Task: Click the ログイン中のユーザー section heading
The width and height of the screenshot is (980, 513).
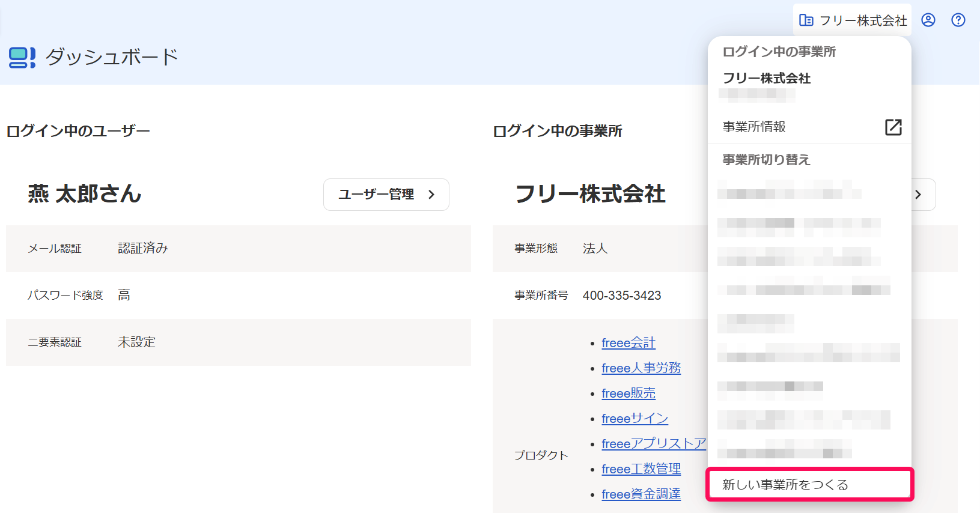Action: (78, 131)
